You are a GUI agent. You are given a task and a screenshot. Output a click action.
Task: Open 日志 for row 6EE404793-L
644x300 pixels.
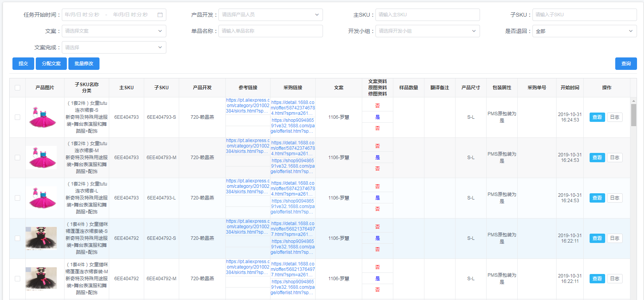click(614, 198)
